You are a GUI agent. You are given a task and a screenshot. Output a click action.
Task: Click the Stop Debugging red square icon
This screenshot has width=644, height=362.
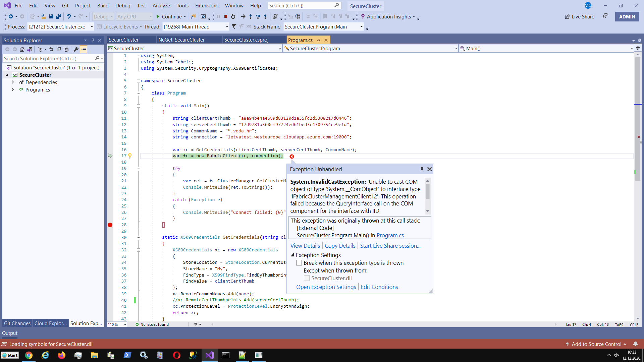click(225, 16)
